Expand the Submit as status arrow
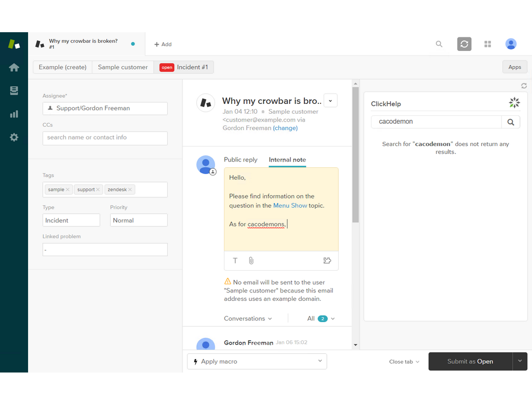Screen dimensions: 532x399 520,361
